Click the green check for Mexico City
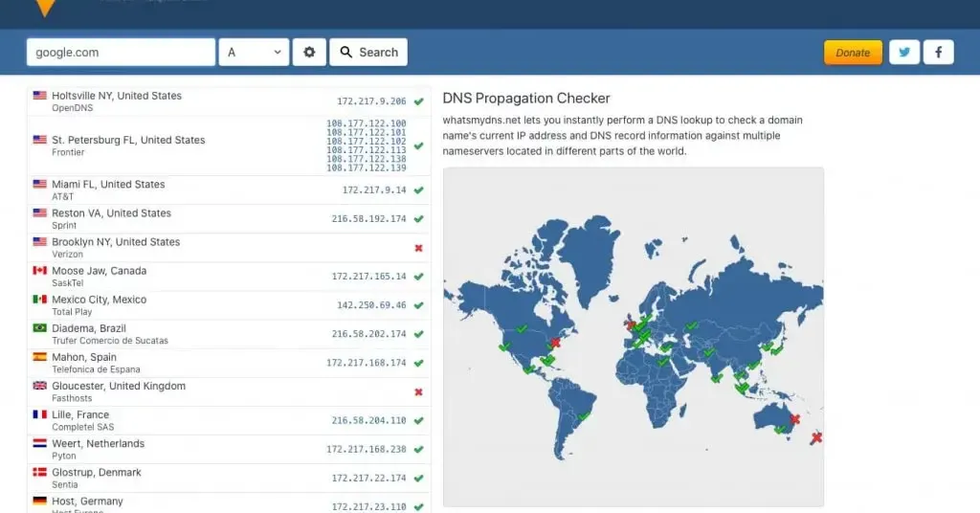The height and width of the screenshot is (513, 980). pyautogui.click(x=419, y=305)
